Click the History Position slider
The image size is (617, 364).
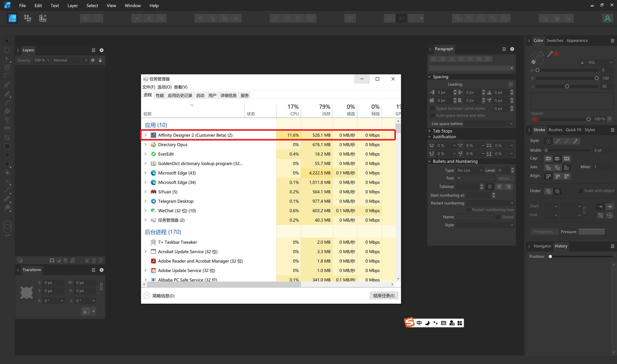581,256
